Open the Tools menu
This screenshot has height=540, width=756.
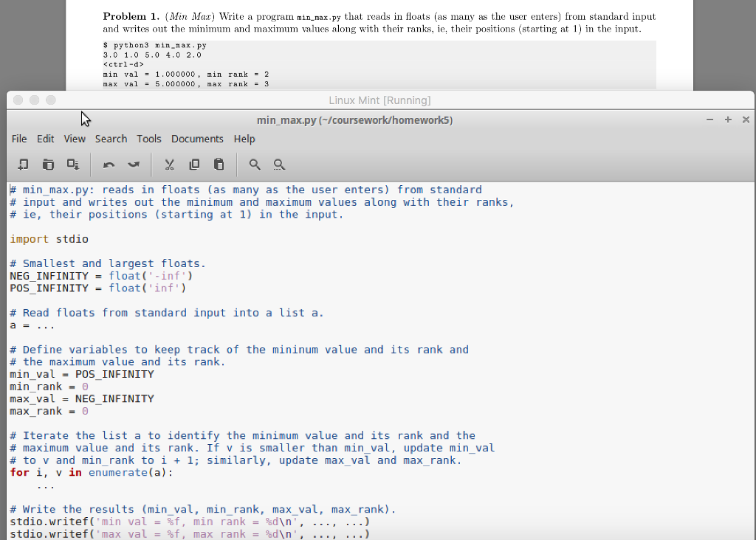tap(149, 139)
